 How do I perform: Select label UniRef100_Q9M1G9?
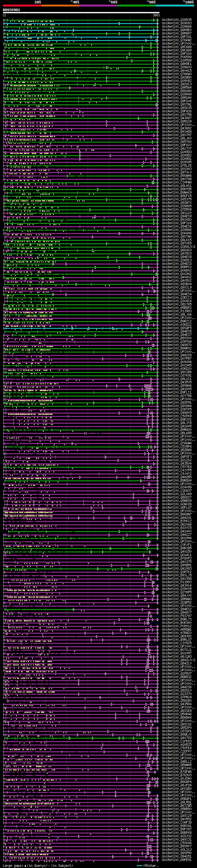coord(177,121)
